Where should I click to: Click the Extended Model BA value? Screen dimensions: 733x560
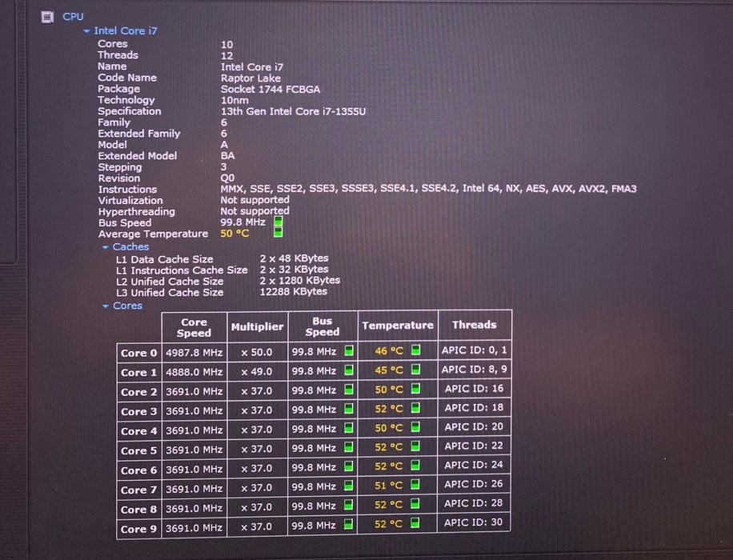(227, 156)
